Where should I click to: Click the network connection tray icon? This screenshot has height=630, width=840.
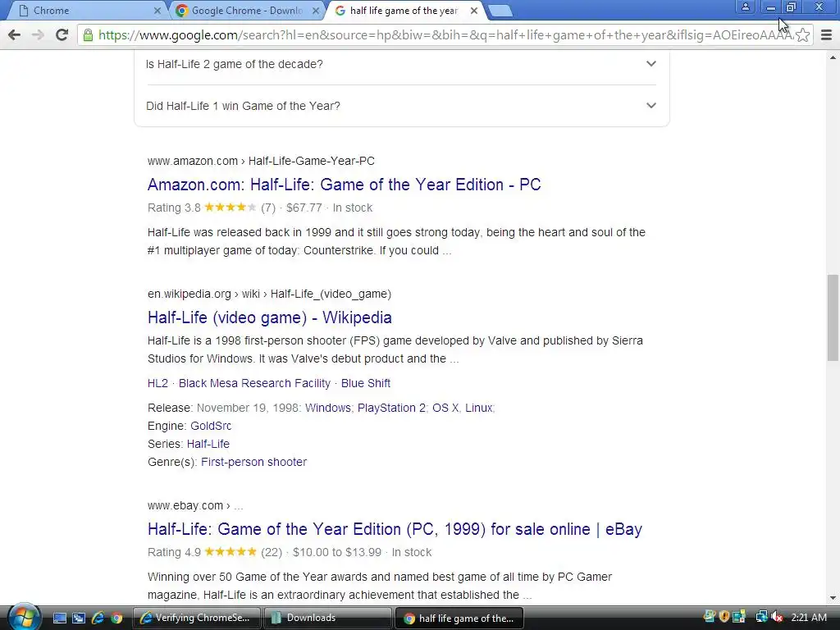tap(761, 618)
